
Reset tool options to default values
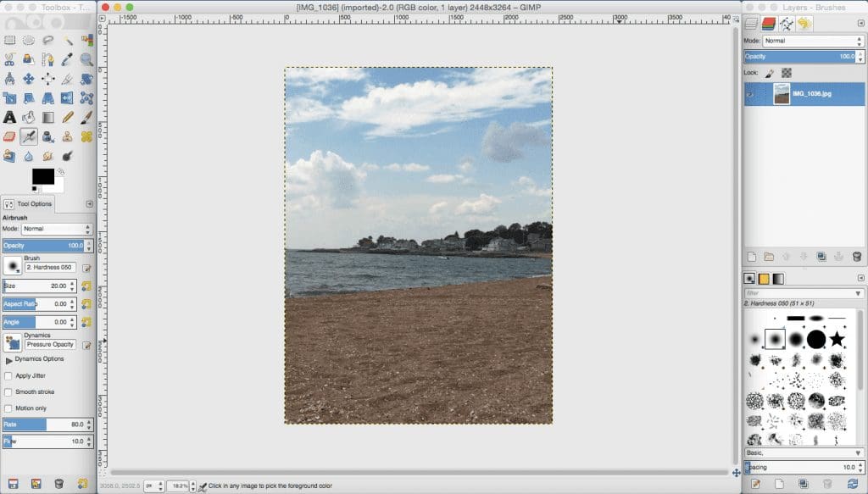coord(82,484)
